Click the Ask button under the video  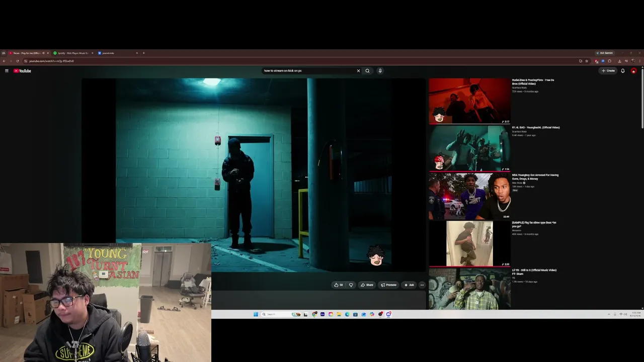409,285
